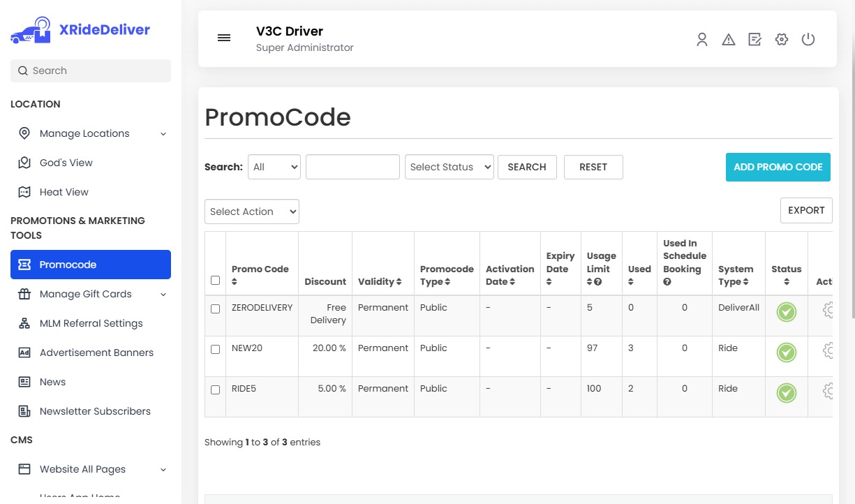855x504 pixels.
Task: Click the ADD PROMO CODE button
Action: click(778, 167)
